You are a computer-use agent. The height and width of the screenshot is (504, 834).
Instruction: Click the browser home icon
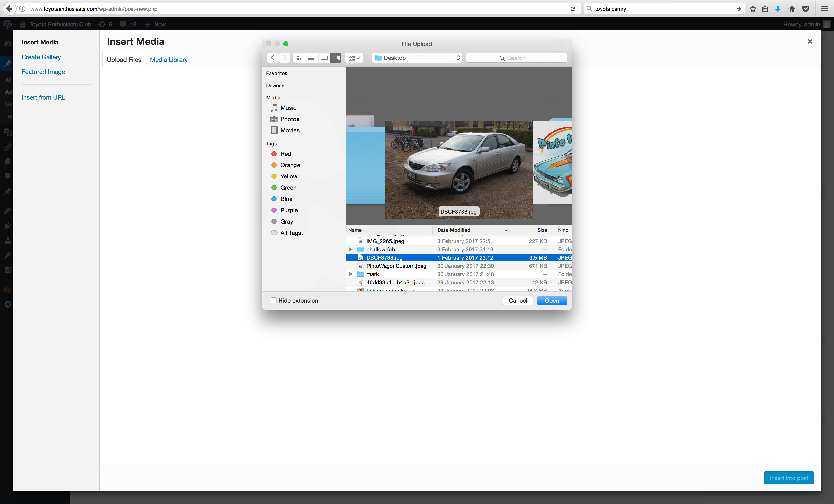tap(791, 9)
